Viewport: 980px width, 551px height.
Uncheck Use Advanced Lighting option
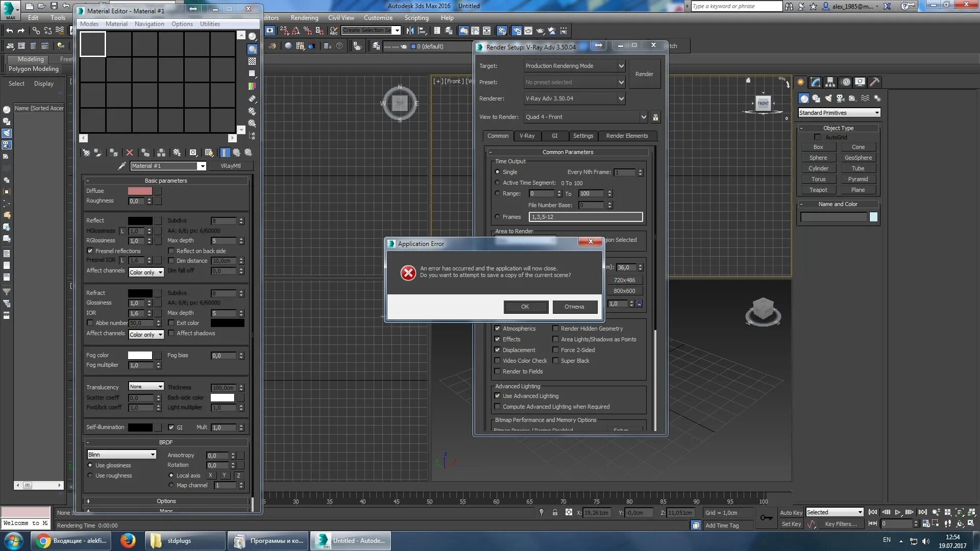tap(498, 396)
